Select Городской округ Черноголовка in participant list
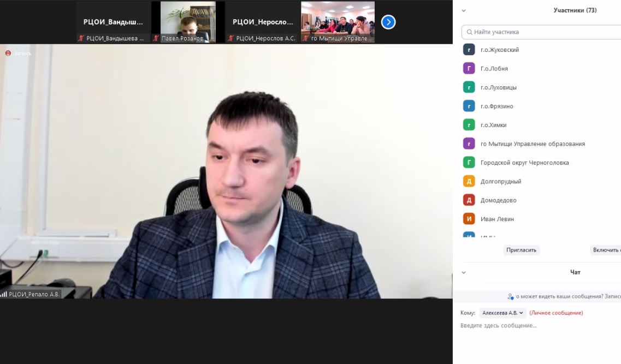Image resolution: width=621 pixels, height=364 pixels. point(524,163)
